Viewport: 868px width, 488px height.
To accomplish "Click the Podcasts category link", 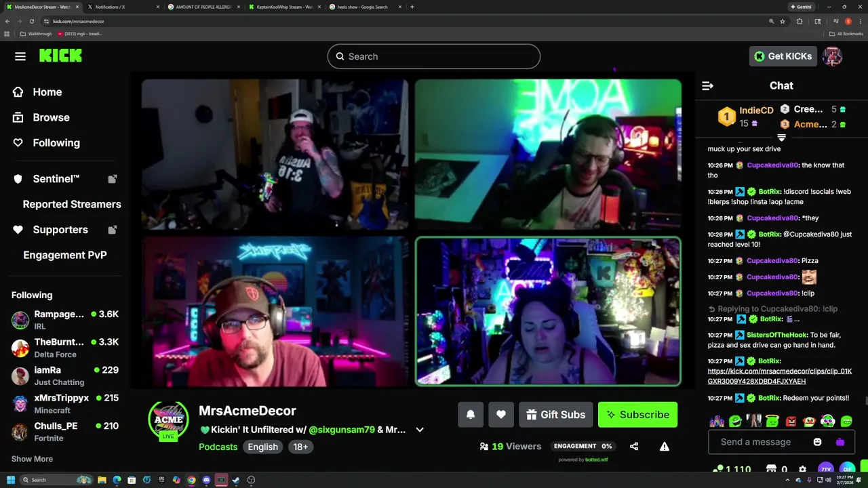I will click(x=218, y=447).
